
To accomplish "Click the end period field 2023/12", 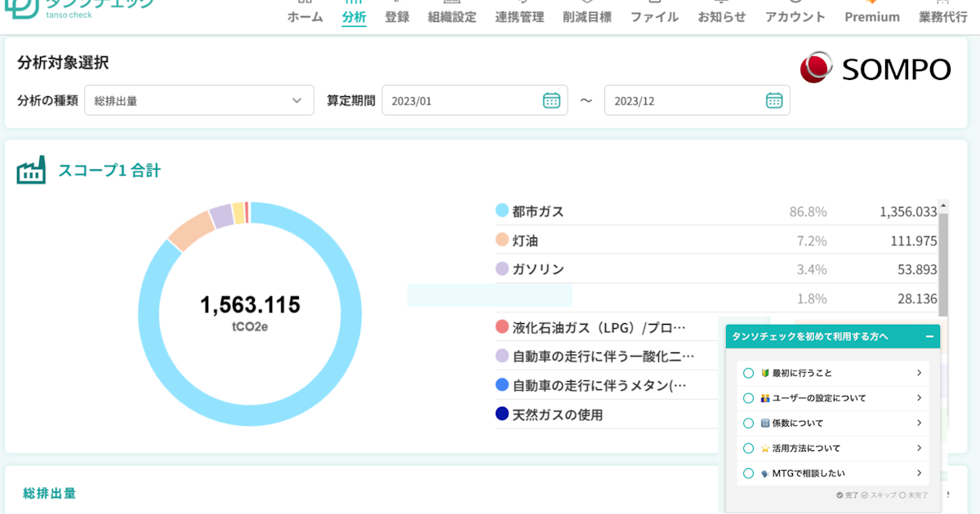I will [697, 100].
